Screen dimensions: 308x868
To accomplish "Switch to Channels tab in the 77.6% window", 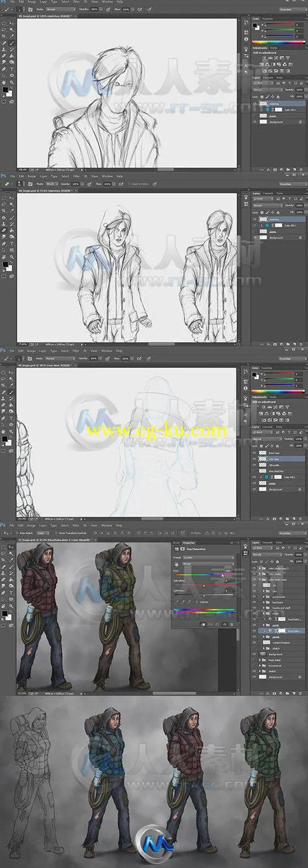I will coord(268,193).
